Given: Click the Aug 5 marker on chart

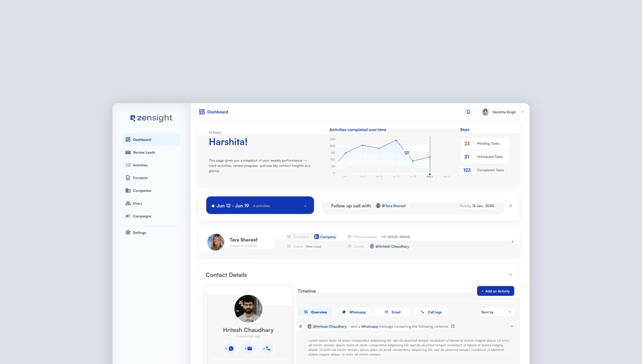Looking at the screenshot, I should coord(430,174).
